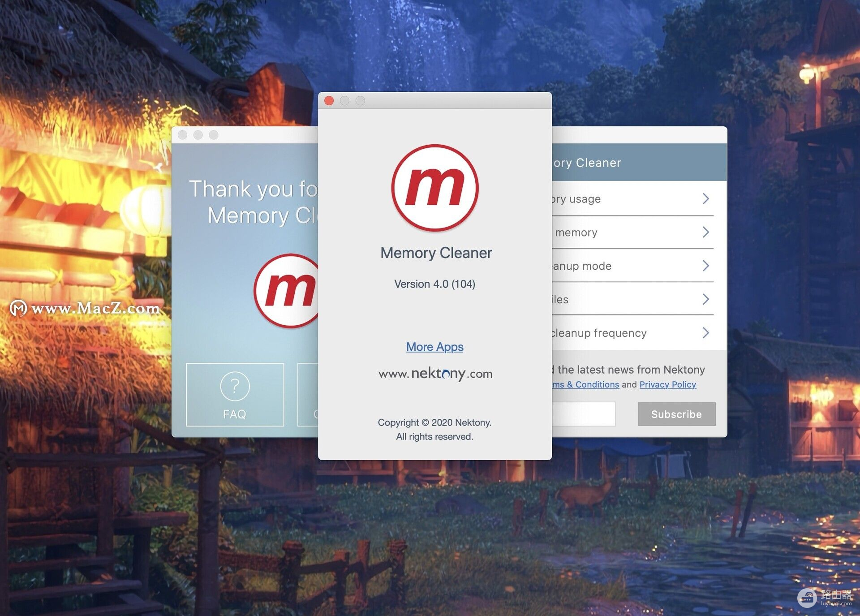Select 'Copyright © 2020 Nektony.' text
This screenshot has height=616, width=860.
click(434, 422)
